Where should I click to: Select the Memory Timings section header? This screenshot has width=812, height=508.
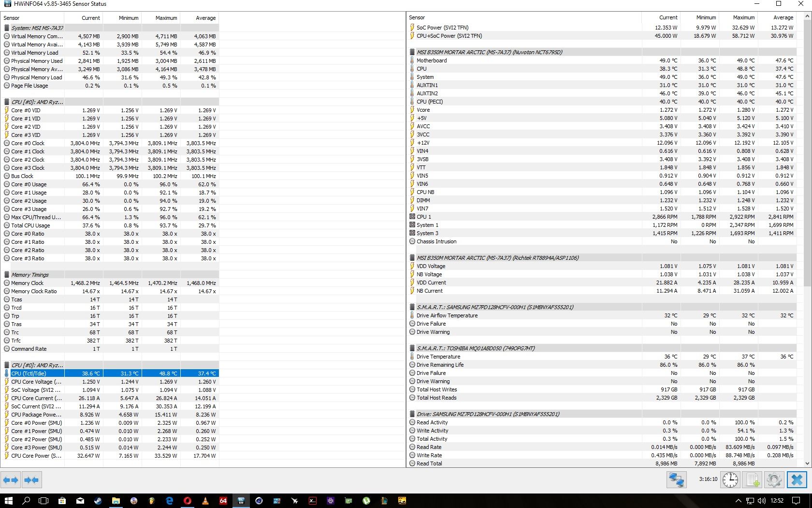[x=111, y=274]
